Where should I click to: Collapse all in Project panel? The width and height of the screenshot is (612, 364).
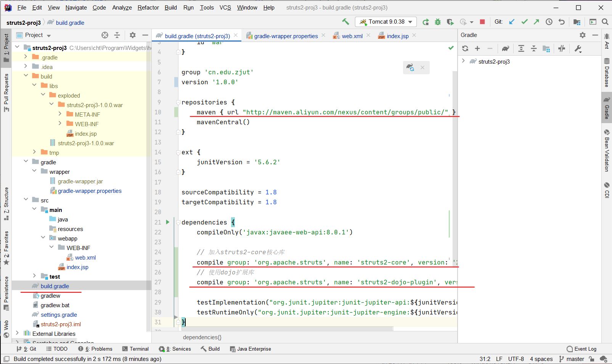click(x=117, y=35)
